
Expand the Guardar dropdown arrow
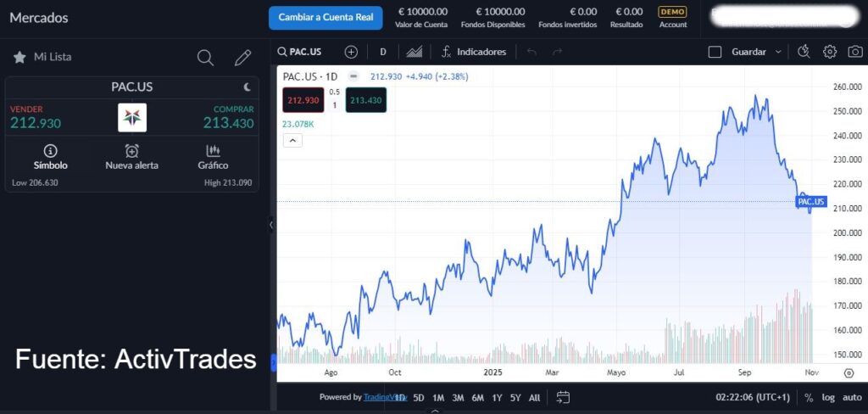tap(778, 52)
